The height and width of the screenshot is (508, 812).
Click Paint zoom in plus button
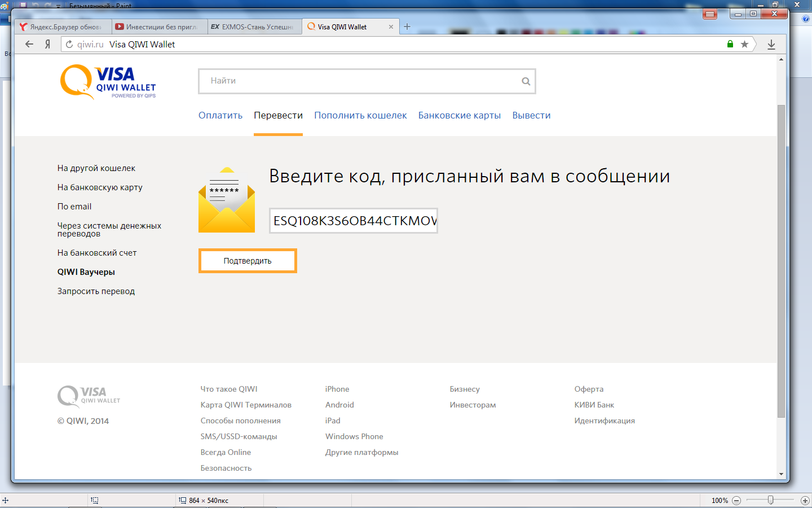click(805, 501)
